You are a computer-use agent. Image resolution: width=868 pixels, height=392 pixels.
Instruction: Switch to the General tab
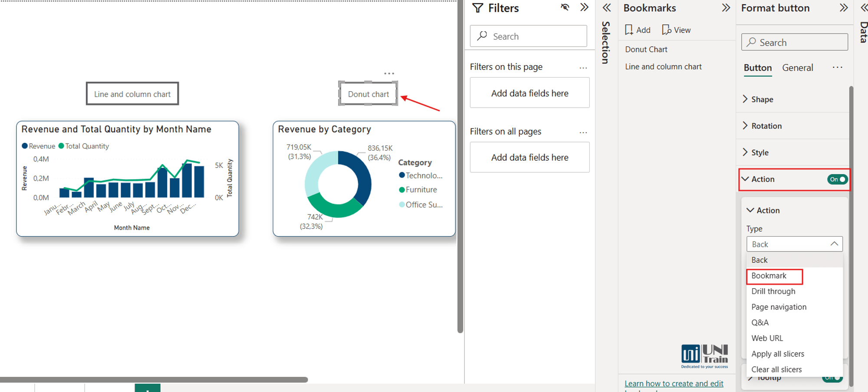click(x=797, y=68)
